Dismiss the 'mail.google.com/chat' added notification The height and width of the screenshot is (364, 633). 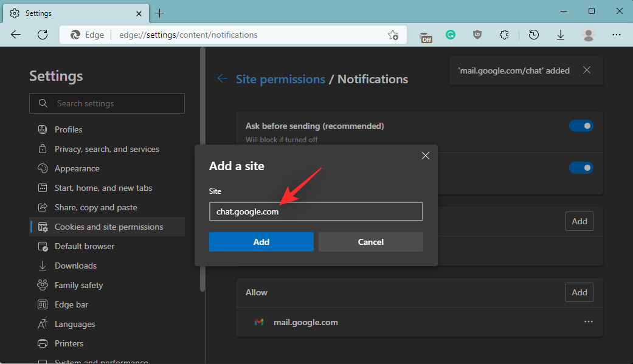click(587, 70)
